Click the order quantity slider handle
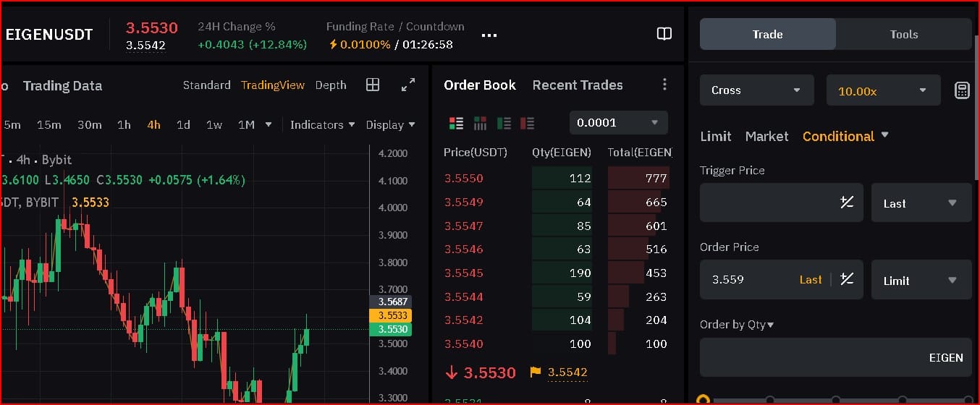This screenshot has height=405, width=980. tap(702, 400)
